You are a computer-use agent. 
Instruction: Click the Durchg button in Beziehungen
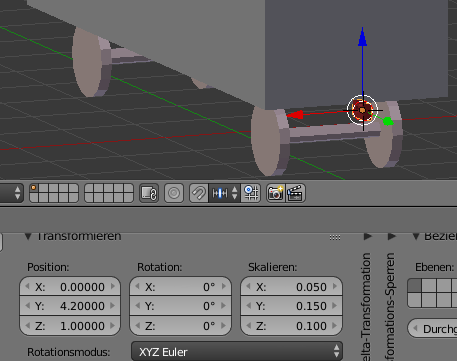point(432,328)
